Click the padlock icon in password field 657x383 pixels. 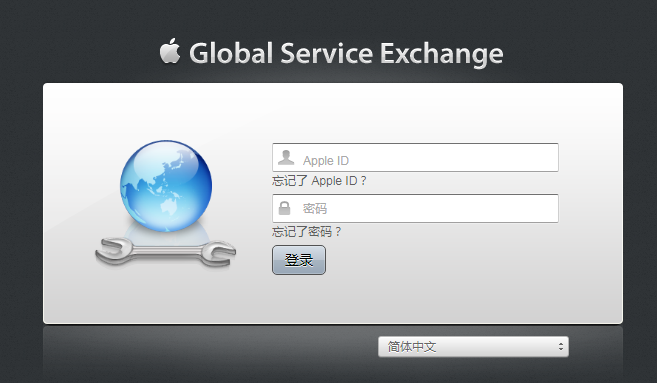coord(285,208)
